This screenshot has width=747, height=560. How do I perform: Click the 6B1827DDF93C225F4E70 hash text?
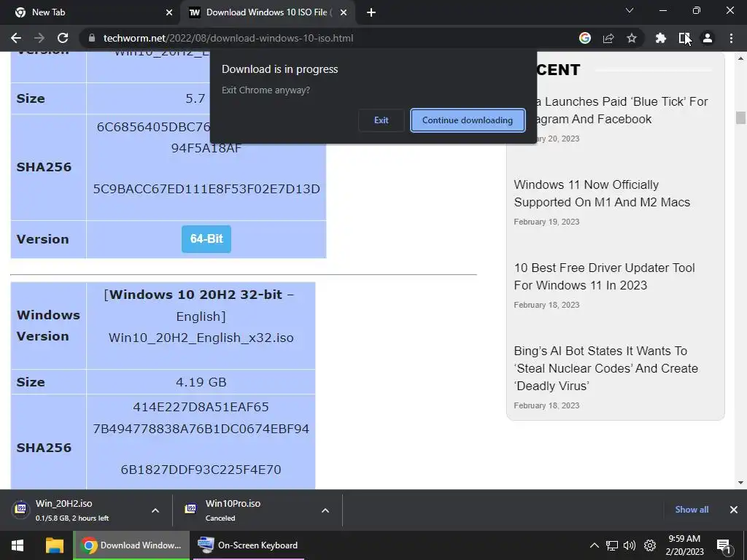[201, 470]
